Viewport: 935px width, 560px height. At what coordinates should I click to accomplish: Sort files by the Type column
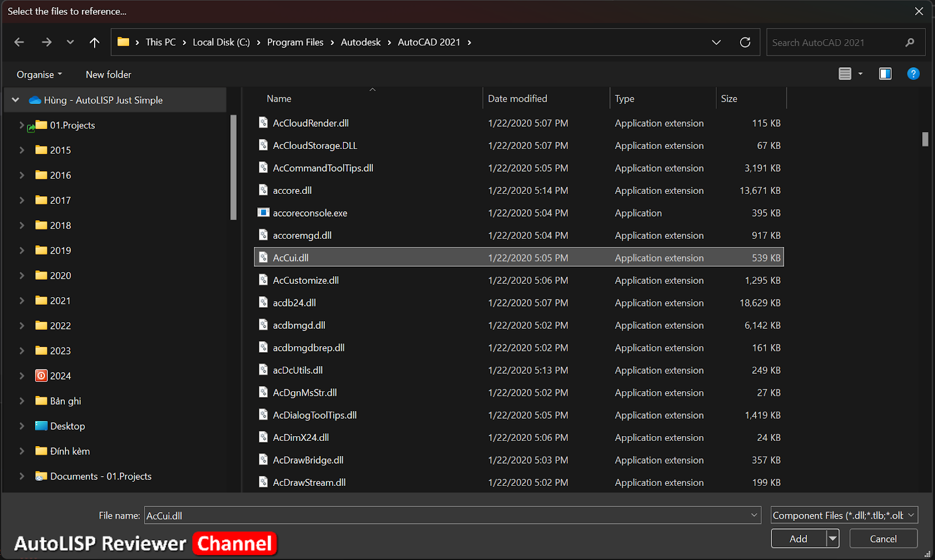click(x=625, y=99)
